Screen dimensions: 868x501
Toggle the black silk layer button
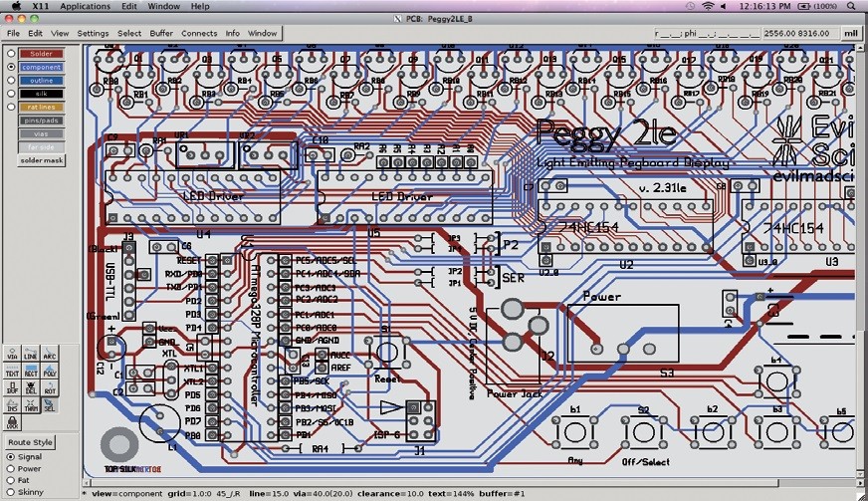[42, 94]
